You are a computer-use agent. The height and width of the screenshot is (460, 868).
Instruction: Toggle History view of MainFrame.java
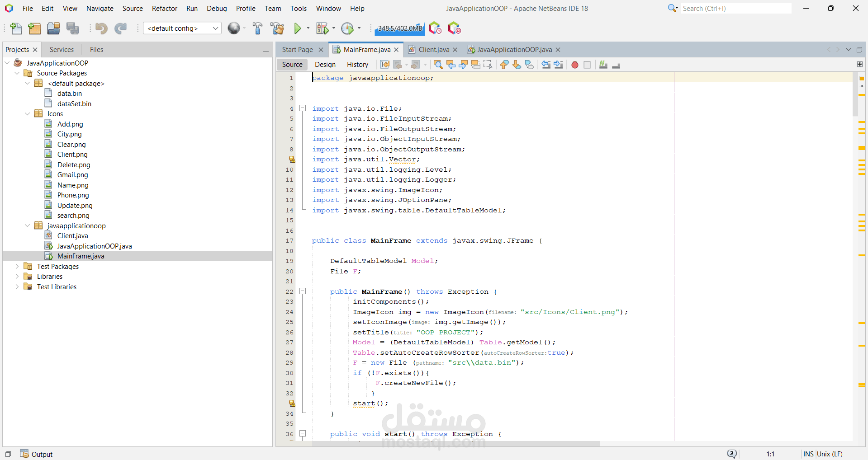[357, 65]
